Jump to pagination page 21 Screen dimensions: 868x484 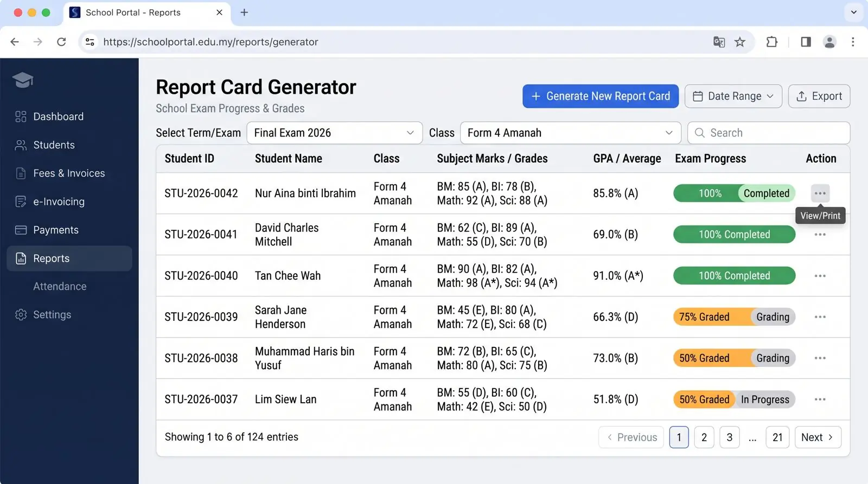[777, 437]
